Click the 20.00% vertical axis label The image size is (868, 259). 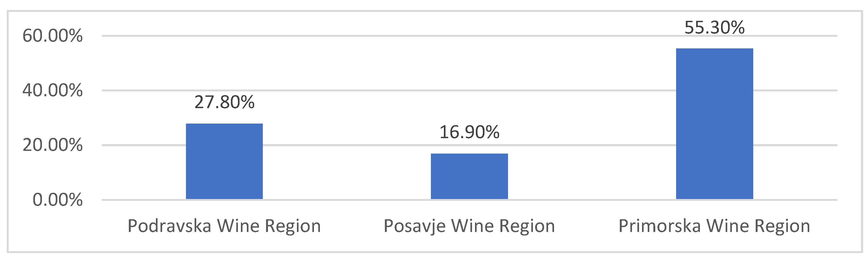point(53,145)
